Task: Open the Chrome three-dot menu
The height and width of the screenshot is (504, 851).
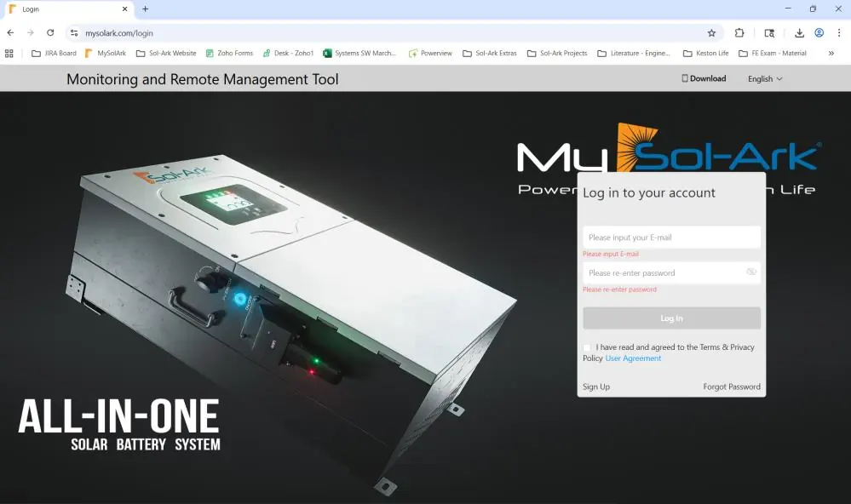Action: tap(839, 33)
